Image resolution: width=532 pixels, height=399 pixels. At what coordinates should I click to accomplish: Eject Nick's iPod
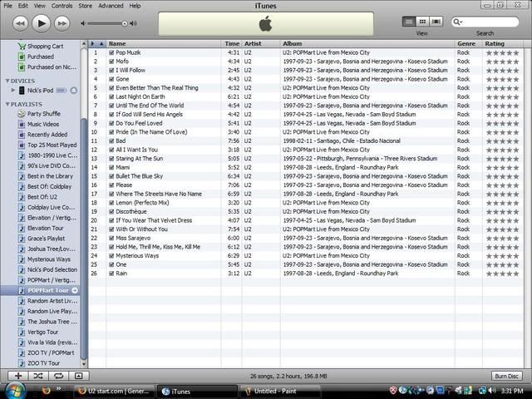[x=74, y=91]
